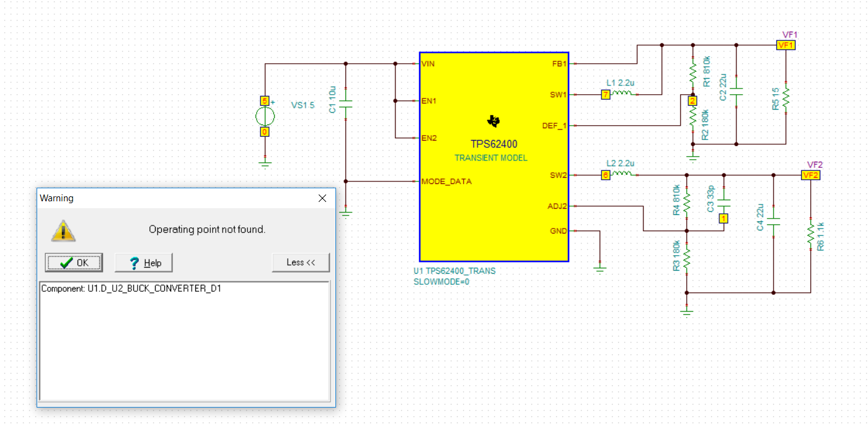Screen dimensions: 868x428
Task: Click the ADJ2 pin label
Action: [557, 206]
